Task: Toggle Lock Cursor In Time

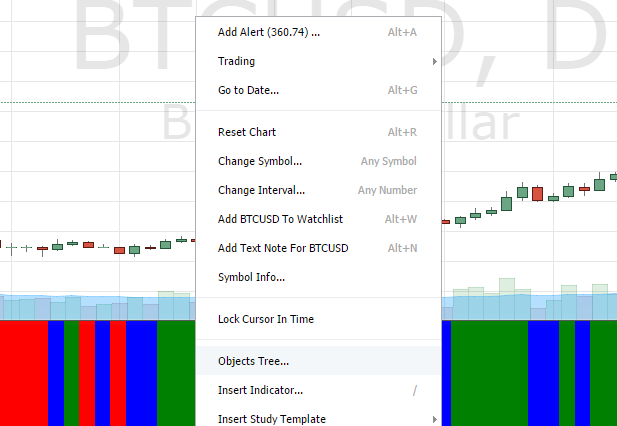Action: point(318,319)
